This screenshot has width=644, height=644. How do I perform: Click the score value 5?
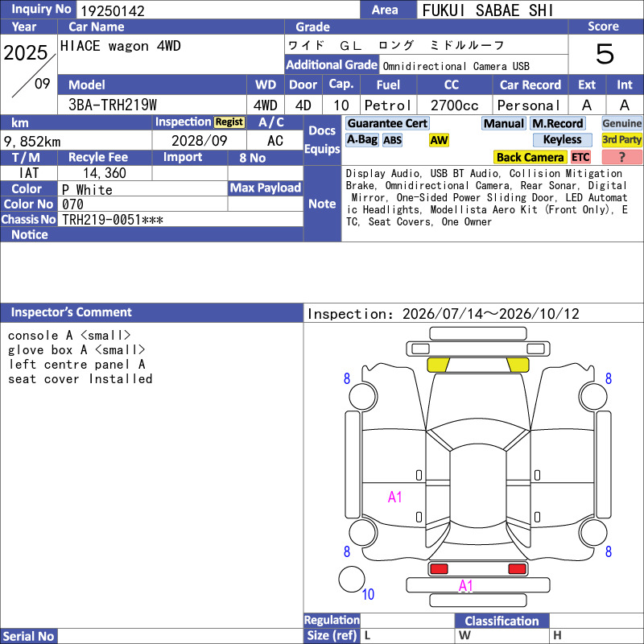(605, 54)
